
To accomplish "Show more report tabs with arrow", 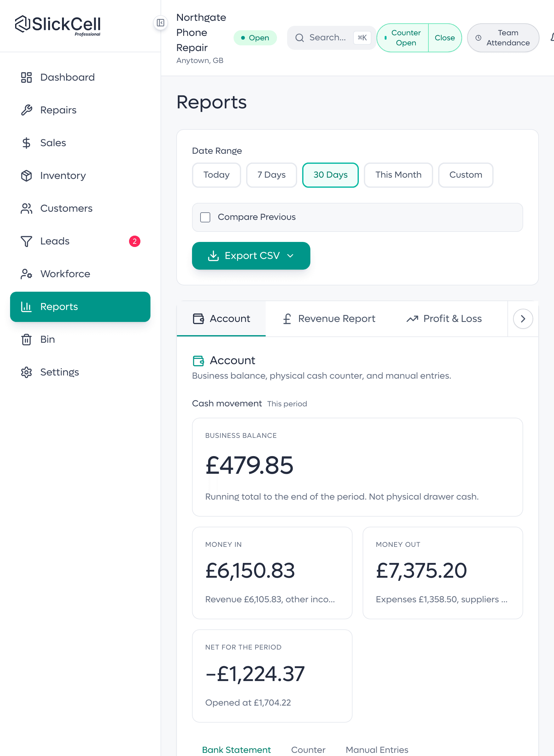I will pyautogui.click(x=523, y=318).
